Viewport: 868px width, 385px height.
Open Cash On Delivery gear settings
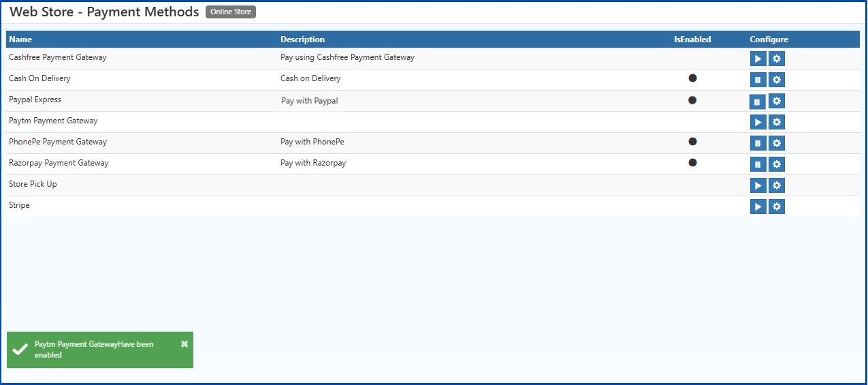(777, 80)
